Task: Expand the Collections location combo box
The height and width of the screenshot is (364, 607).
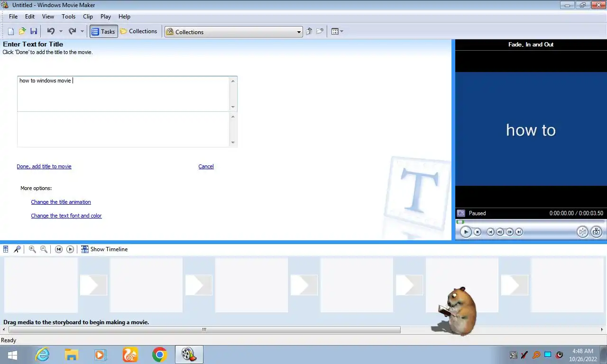Action: [x=299, y=32]
